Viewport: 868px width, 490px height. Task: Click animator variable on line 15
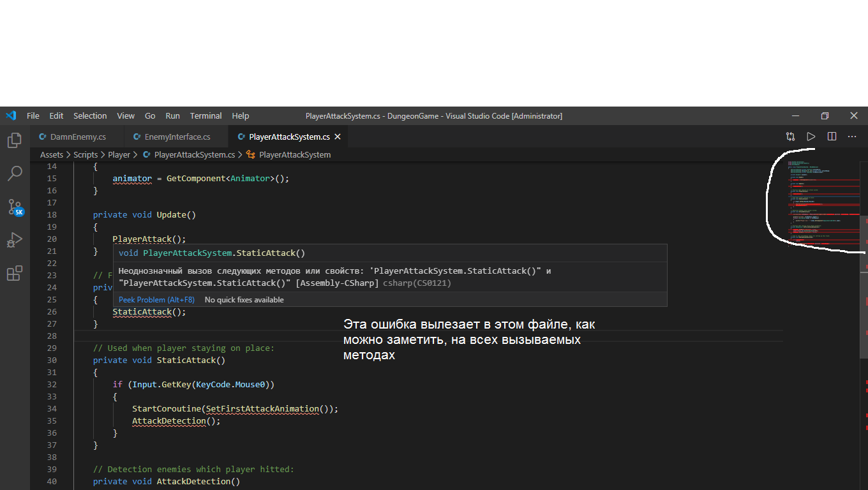click(132, 179)
